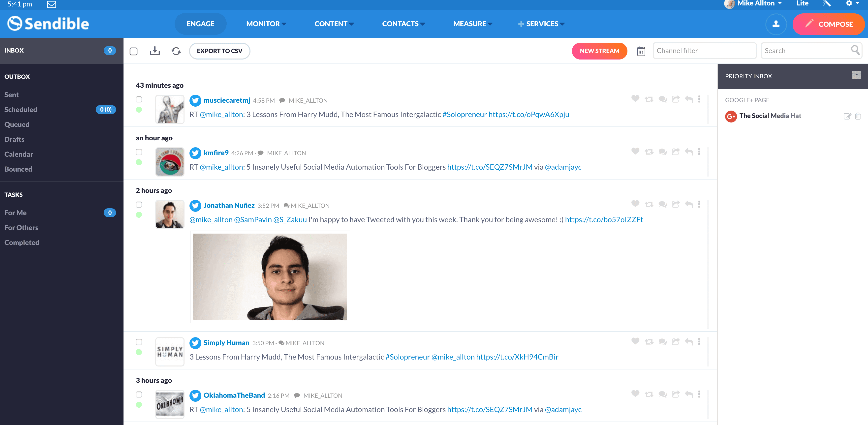Click the archive icon in the Priority Inbox header
868x425 pixels.
point(856,75)
